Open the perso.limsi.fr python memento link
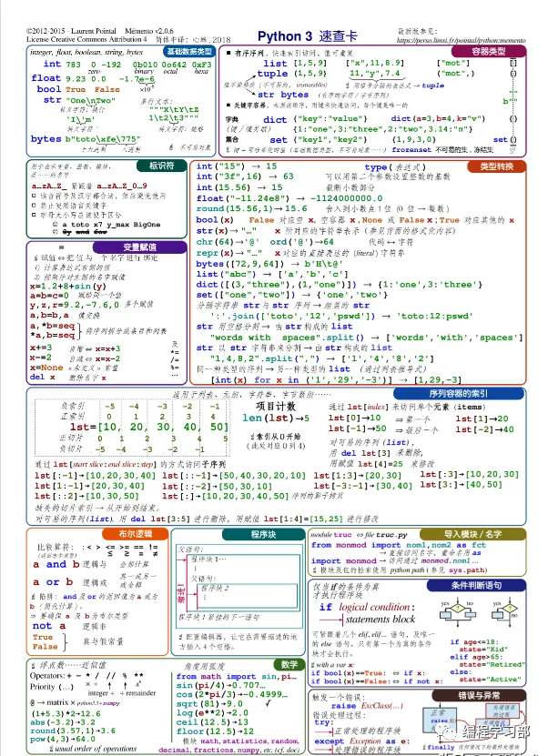548x756 pixels. tap(462, 41)
